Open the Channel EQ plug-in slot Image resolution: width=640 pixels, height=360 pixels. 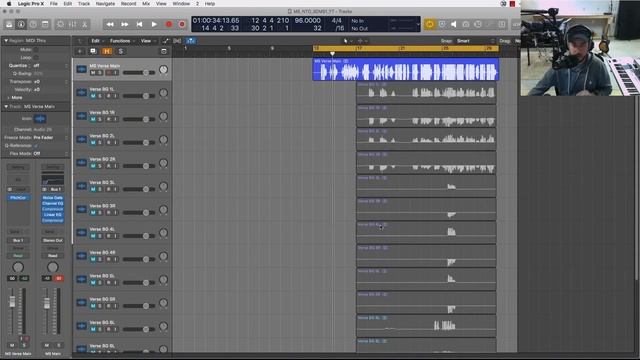click(x=53, y=203)
